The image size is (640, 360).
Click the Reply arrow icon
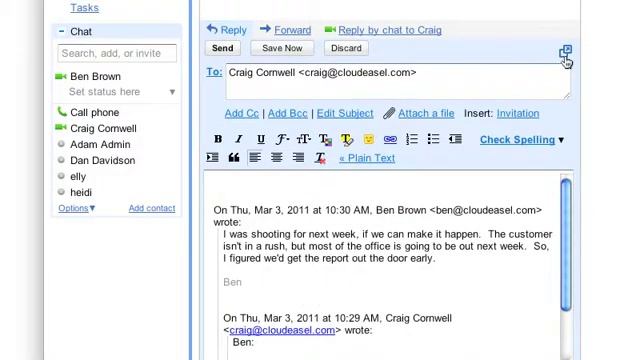(x=212, y=29)
